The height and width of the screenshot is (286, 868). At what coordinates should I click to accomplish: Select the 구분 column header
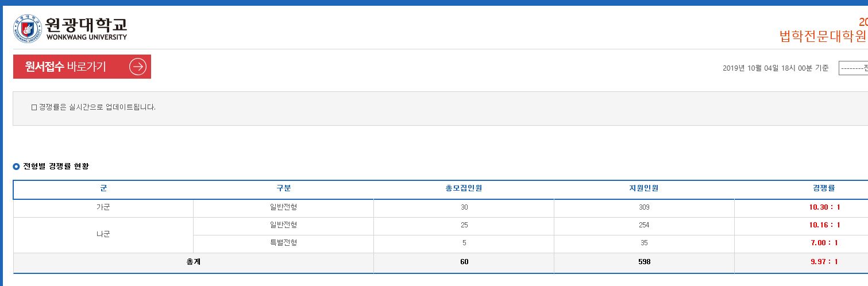click(283, 188)
